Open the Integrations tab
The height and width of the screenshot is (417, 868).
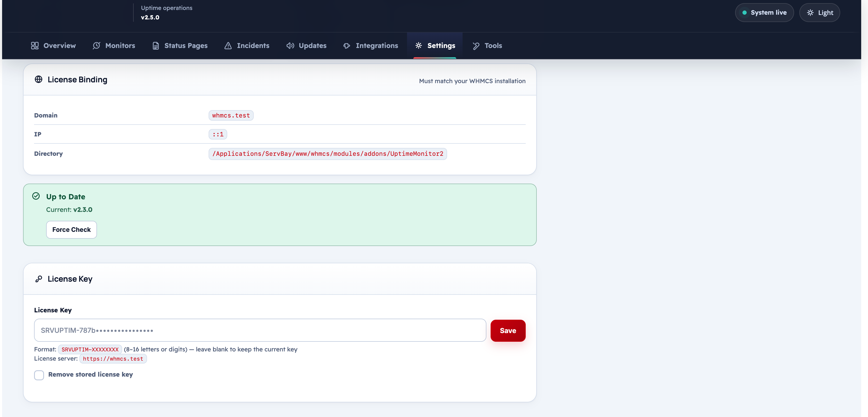(371, 46)
